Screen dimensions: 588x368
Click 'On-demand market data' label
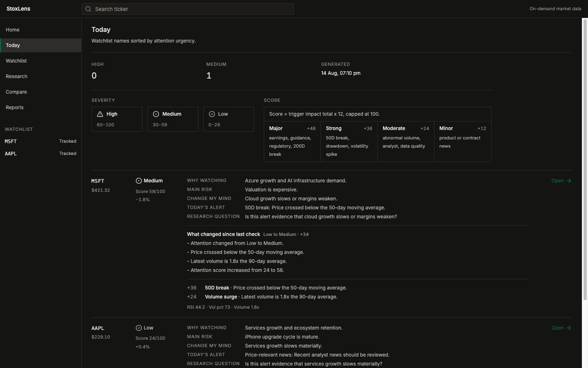pyautogui.click(x=555, y=9)
